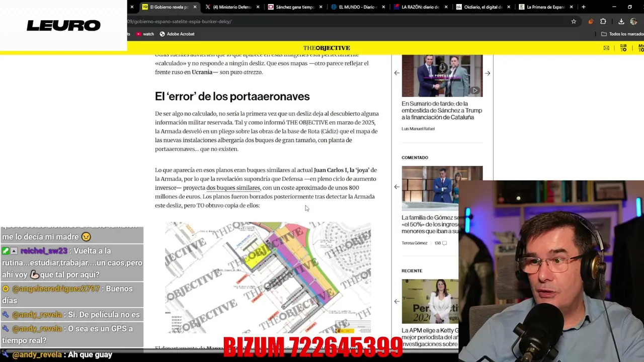644x362 pixels.
Task: Click the 'Juan Carlos I' bold text
Action: pos(331,170)
